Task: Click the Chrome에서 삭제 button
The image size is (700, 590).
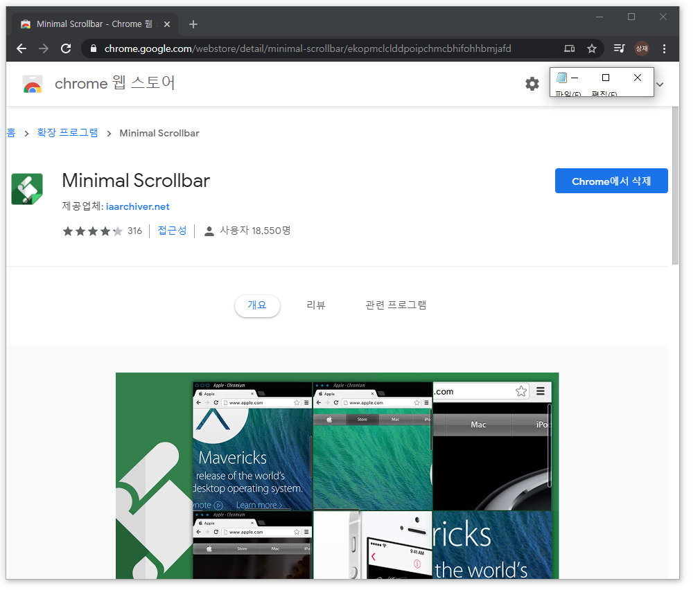Action: [611, 181]
